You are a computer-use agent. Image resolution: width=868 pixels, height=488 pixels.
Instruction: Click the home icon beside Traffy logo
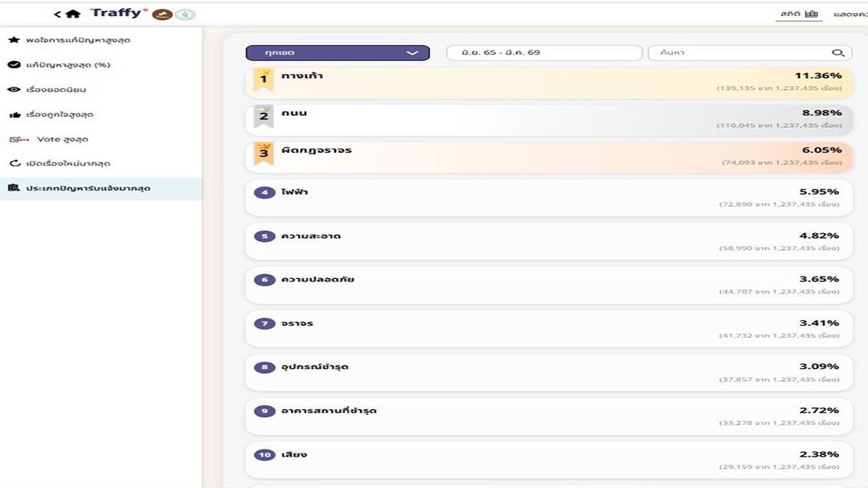73,14
